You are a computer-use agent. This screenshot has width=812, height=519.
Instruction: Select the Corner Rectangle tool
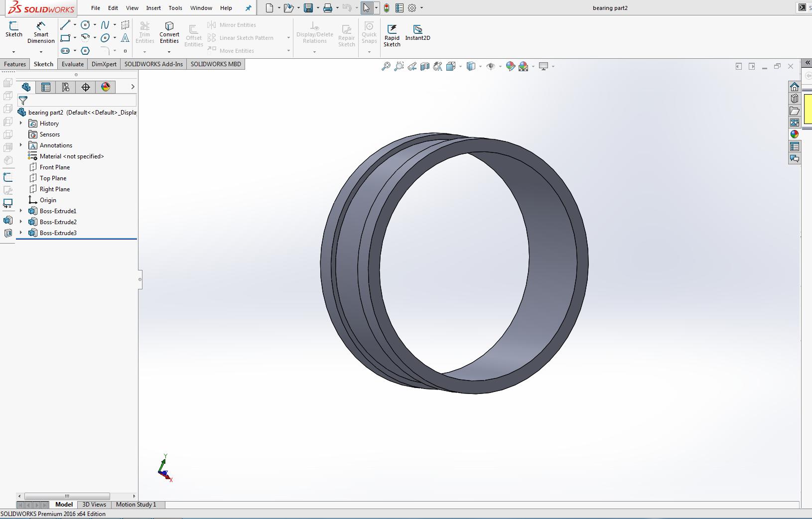pyautogui.click(x=65, y=38)
